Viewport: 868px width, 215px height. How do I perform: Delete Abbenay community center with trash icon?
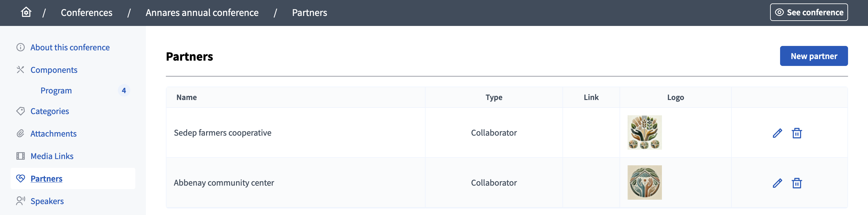(x=797, y=183)
